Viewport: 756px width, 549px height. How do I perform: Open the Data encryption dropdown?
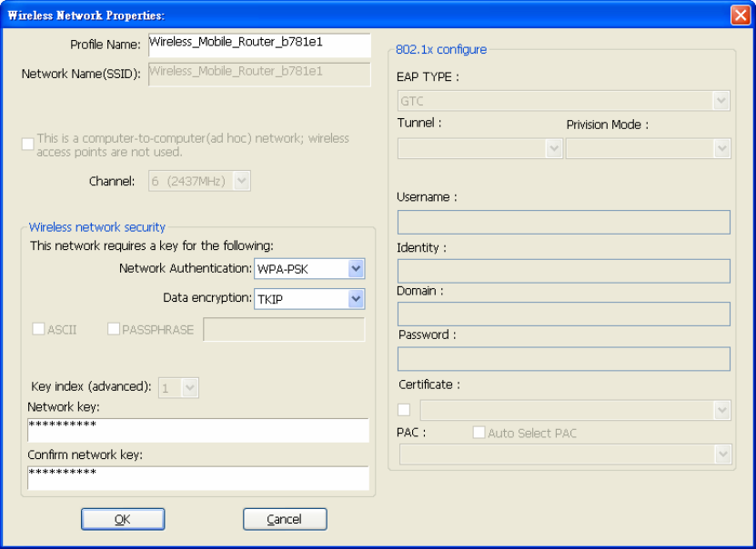click(x=309, y=299)
